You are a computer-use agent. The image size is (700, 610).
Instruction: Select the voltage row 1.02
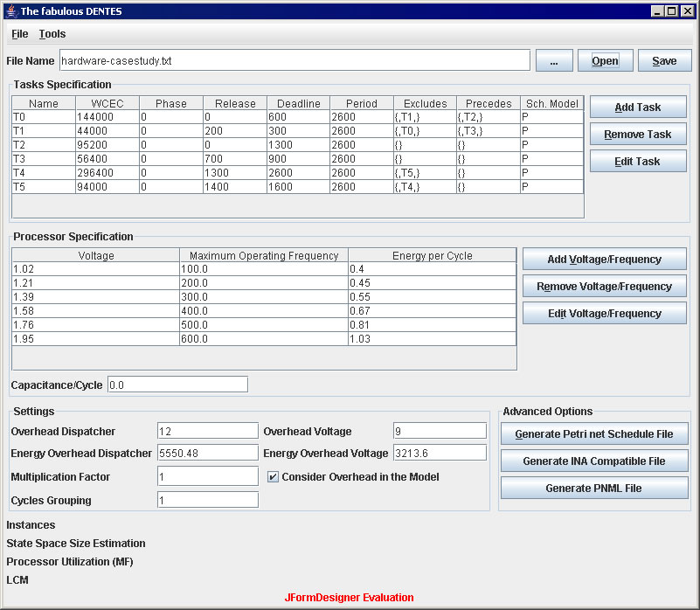95,269
